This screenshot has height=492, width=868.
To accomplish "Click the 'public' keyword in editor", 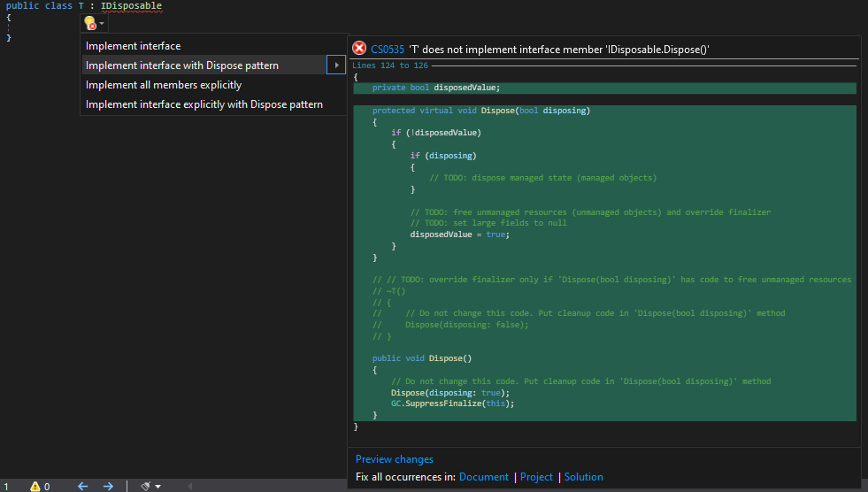I will point(22,5).
